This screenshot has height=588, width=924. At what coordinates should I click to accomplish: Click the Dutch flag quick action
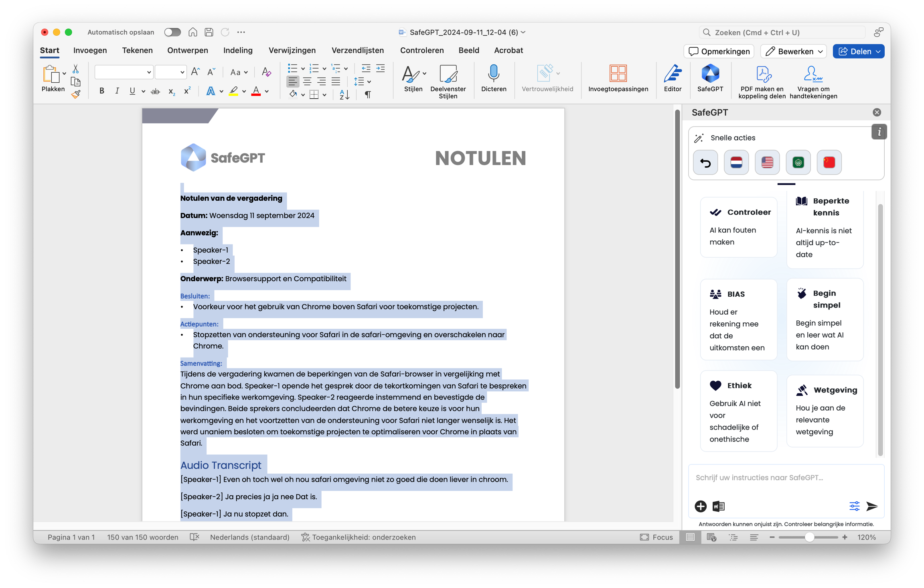[736, 163]
